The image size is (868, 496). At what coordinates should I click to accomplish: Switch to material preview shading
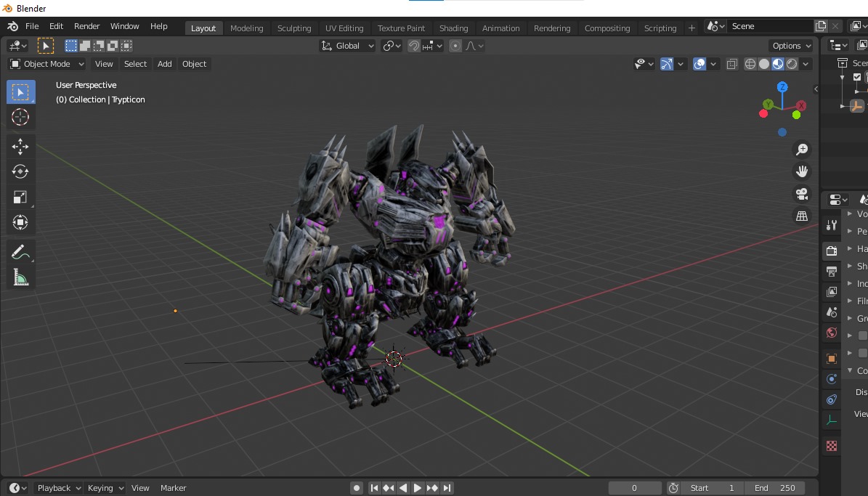click(778, 64)
